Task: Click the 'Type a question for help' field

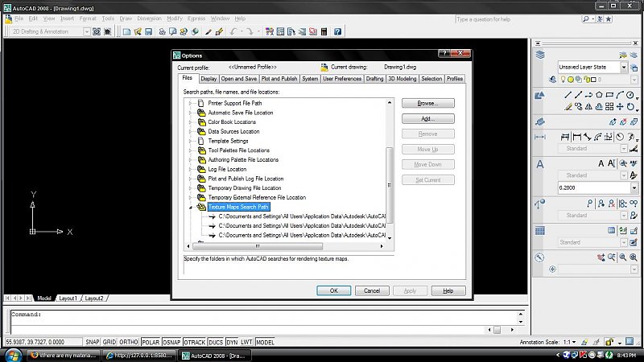Action: 516,19
